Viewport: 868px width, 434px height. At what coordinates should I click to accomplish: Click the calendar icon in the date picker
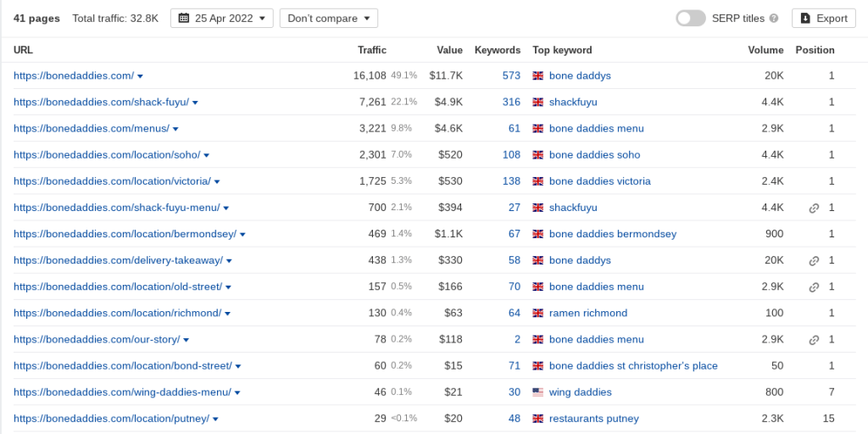pyautogui.click(x=184, y=18)
